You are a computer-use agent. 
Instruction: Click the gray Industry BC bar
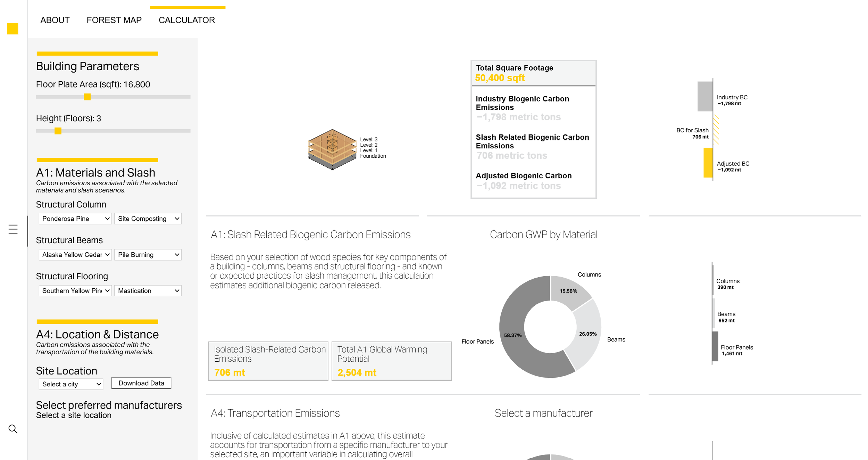point(704,97)
